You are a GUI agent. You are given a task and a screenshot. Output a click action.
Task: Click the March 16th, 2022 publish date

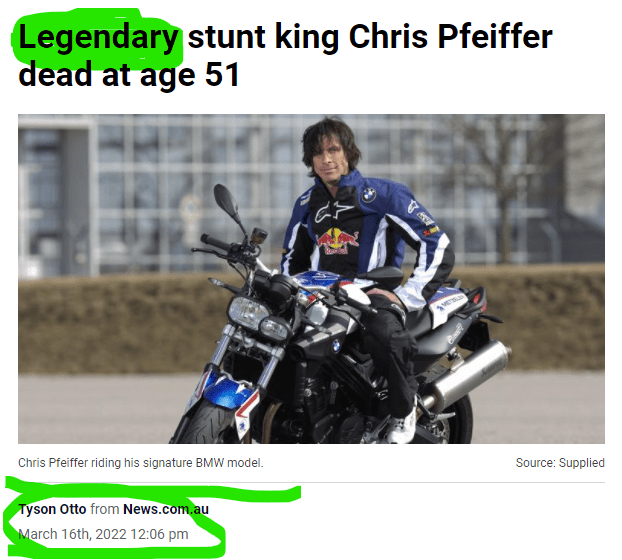[x=103, y=534]
